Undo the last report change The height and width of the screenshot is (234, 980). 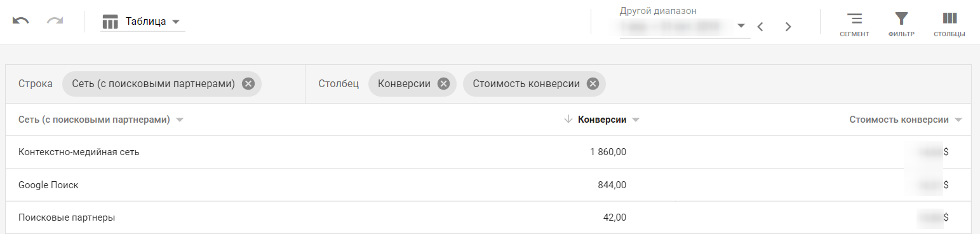(x=21, y=21)
